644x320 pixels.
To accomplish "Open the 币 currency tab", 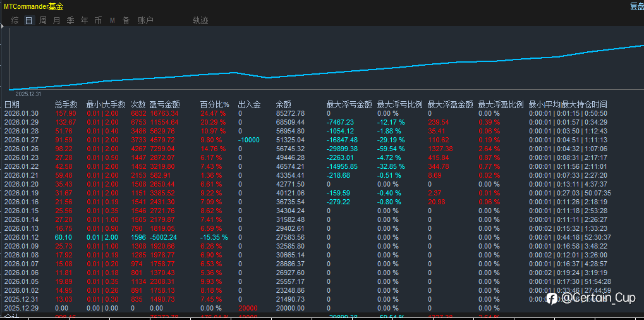I will (x=98, y=20).
